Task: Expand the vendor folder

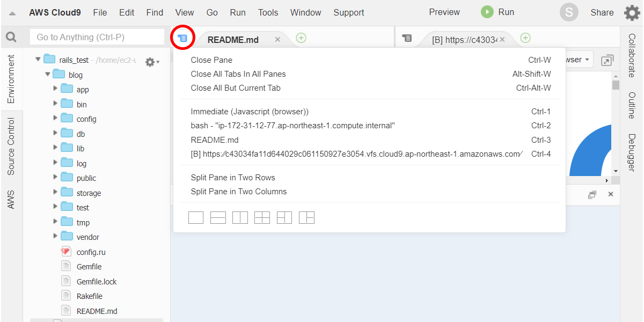Action: click(55, 236)
